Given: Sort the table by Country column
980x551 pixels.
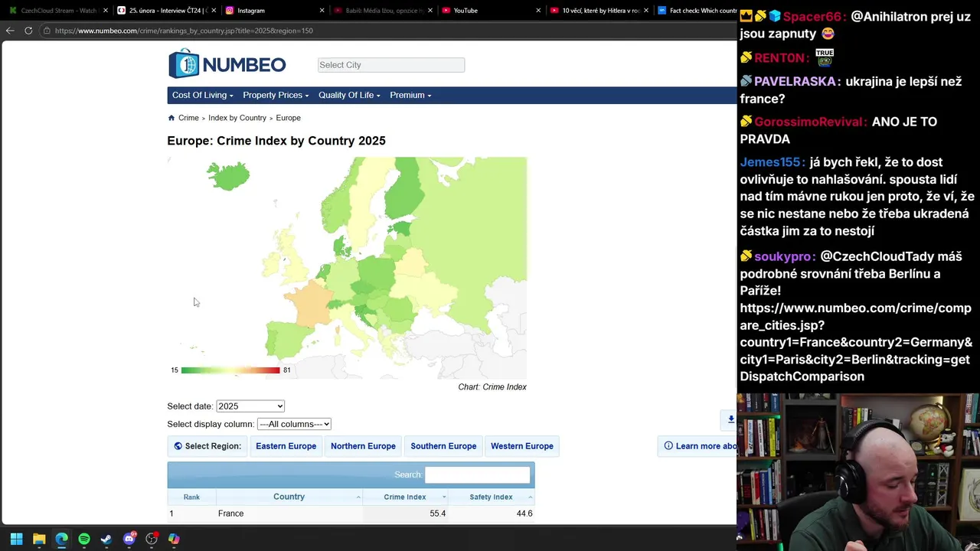Looking at the screenshot, I should coord(289,497).
